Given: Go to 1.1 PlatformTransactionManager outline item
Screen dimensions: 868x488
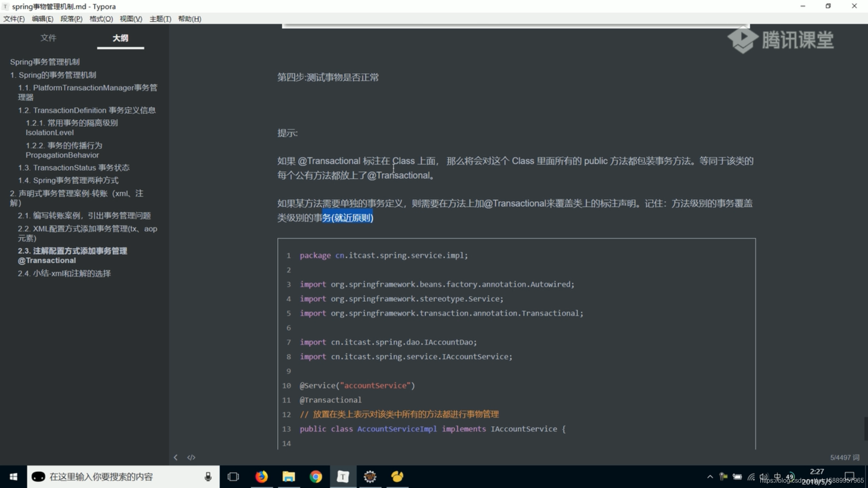Looking at the screenshot, I should [x=88, y=92].
